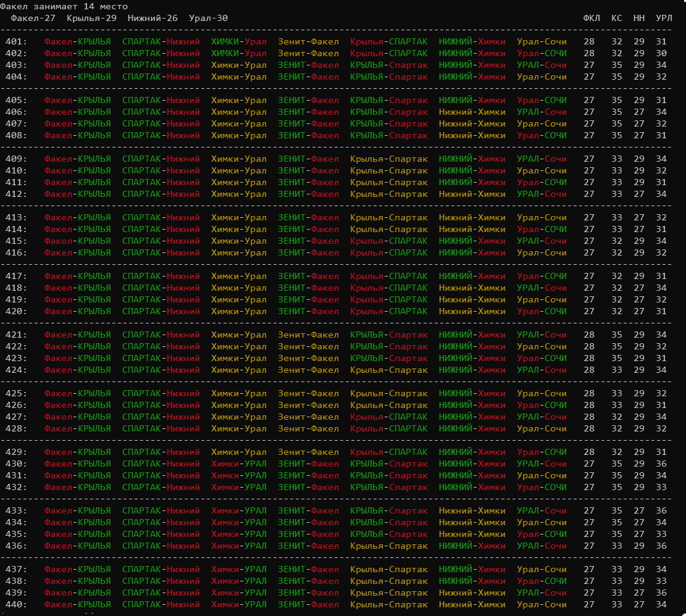This screenshot has width=686, height=616.
Task: Select "ХИМКИ-Урал" in row 401
Action: pyautogui.click(x=239, y=42)
